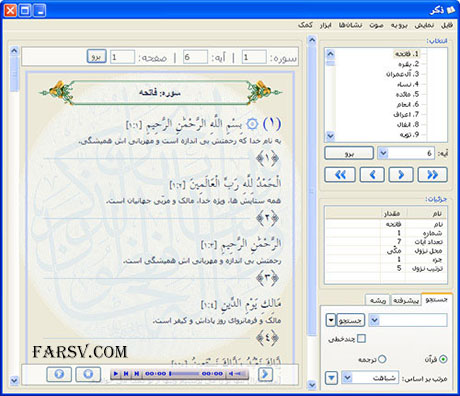Switch to the ریشه tab

click(x=378, y=300)
